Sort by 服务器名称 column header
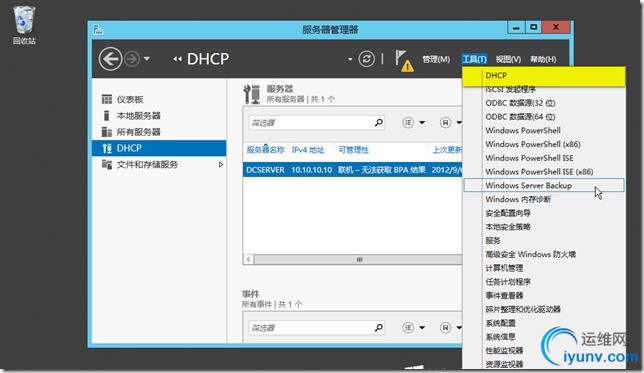Image resolution: width=644 pixels, height=373 pixels. pyautogui.click(x=265, y=150)
